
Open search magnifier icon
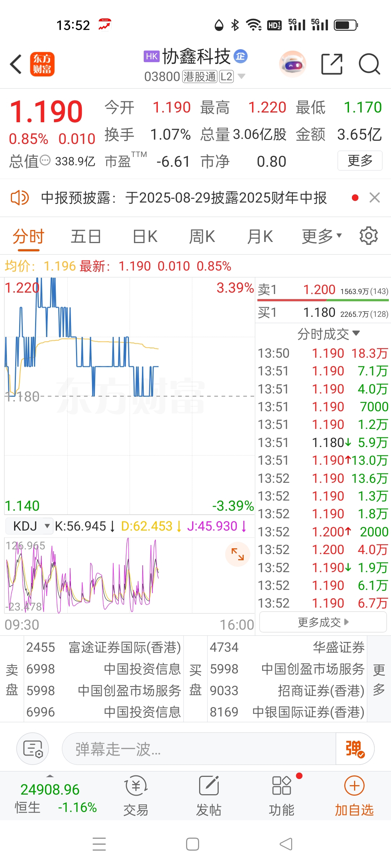click(369, 64)
